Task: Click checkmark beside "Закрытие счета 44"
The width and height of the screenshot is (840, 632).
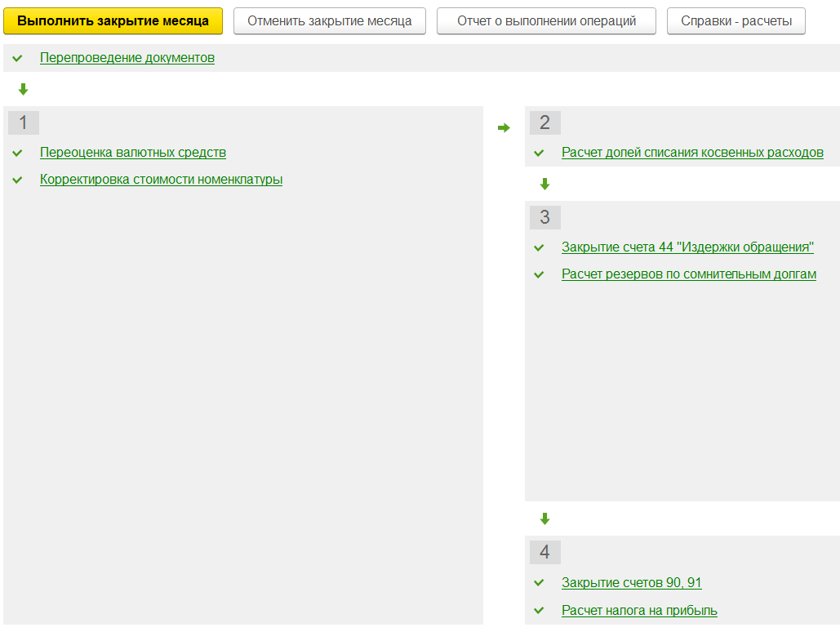Action: [539, 247]
